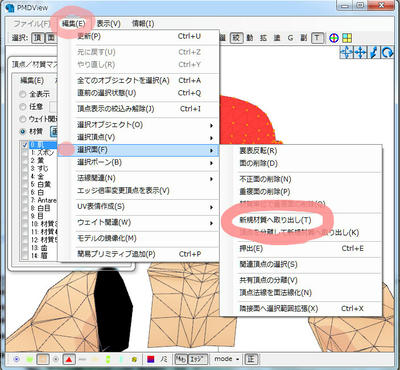
Task: Click the 拡 scale toolbar button
Action: [263, 38]
